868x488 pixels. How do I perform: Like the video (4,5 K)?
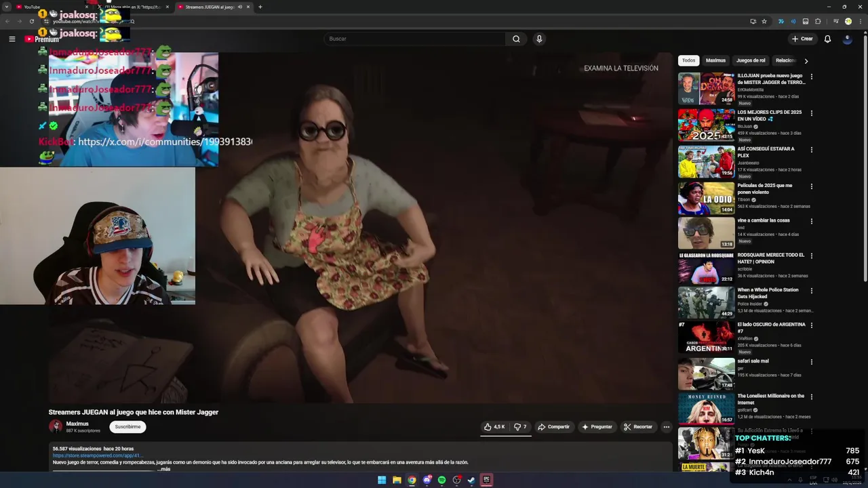[x=494, y=426]
